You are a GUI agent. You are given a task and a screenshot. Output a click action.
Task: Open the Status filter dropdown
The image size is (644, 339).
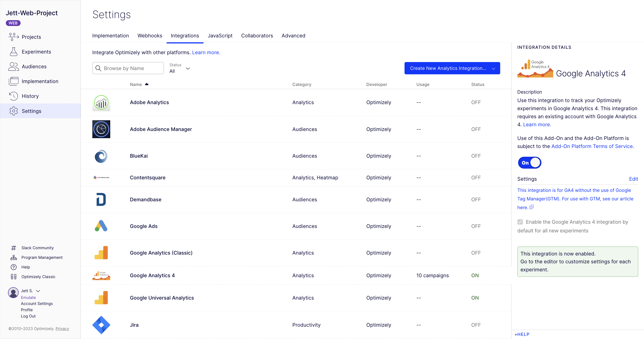pos(180,68)
